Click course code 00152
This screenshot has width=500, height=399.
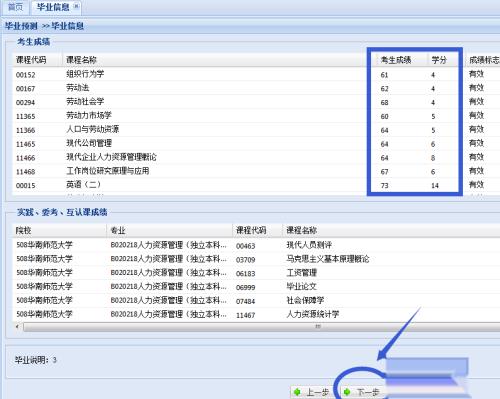pos(26,75)
